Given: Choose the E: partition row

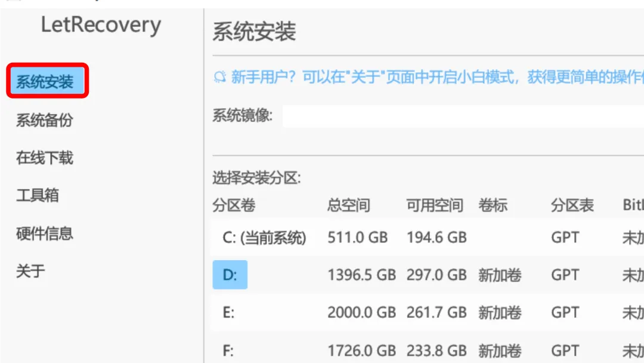Looking at the screenshot, I should pos(229,313).
